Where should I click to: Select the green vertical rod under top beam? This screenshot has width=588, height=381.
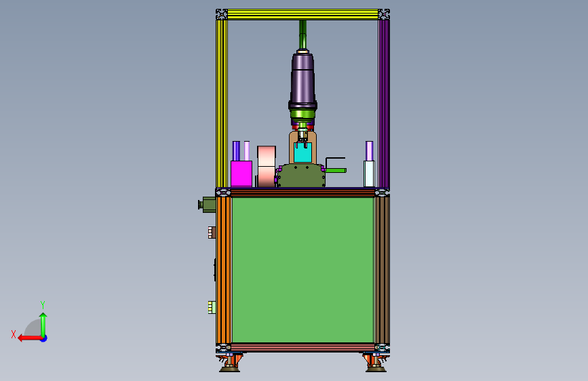click(x=302, y=35)
